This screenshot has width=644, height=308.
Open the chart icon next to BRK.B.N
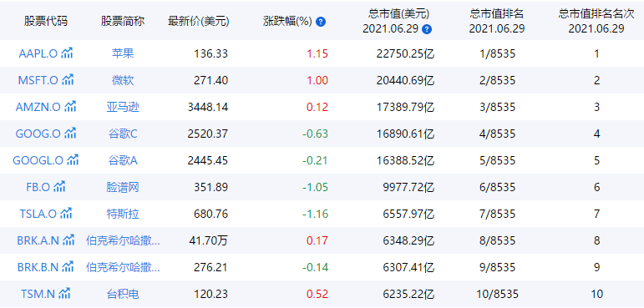tap(68, 267)
